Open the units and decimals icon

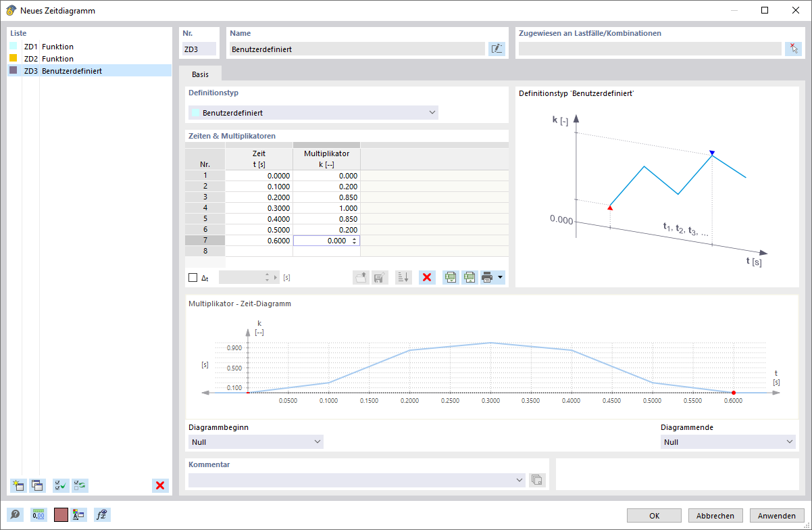(x=39, y=515)
